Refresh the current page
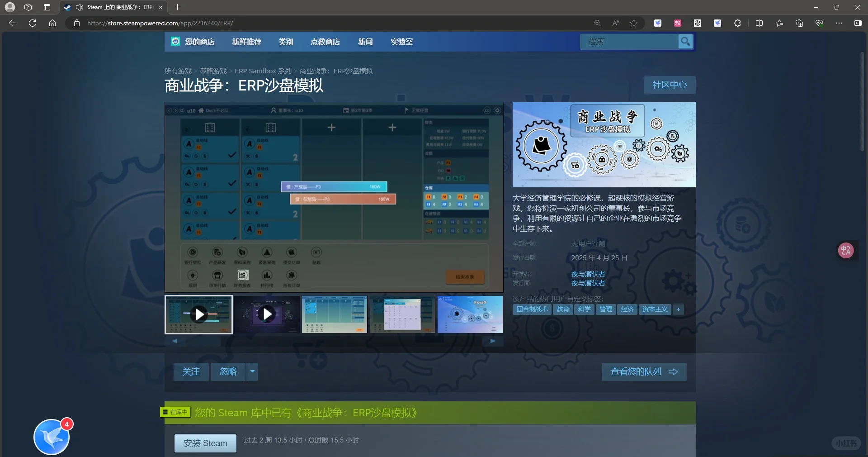 coord(32,23)
